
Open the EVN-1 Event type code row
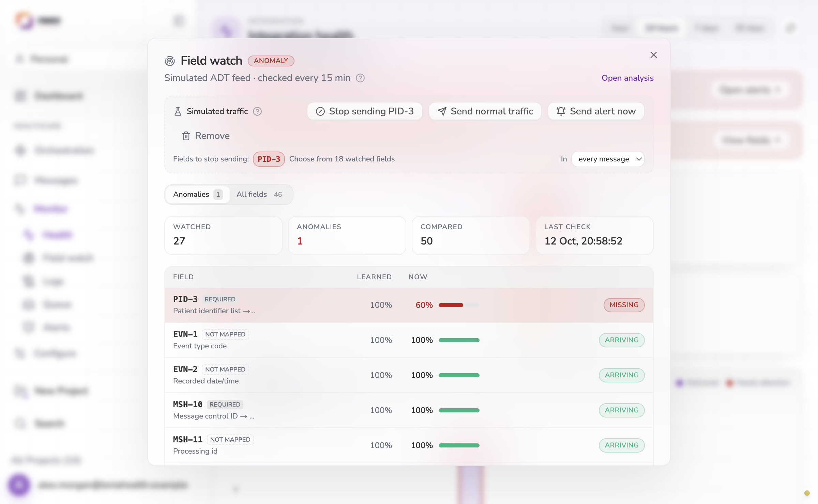409,340
